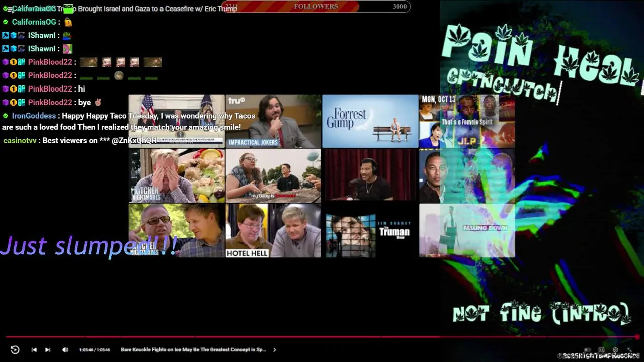This screenshot has height=362, width=644.
Task: Click the peace hand emoji after 'bye'
Action: (98, 102)
